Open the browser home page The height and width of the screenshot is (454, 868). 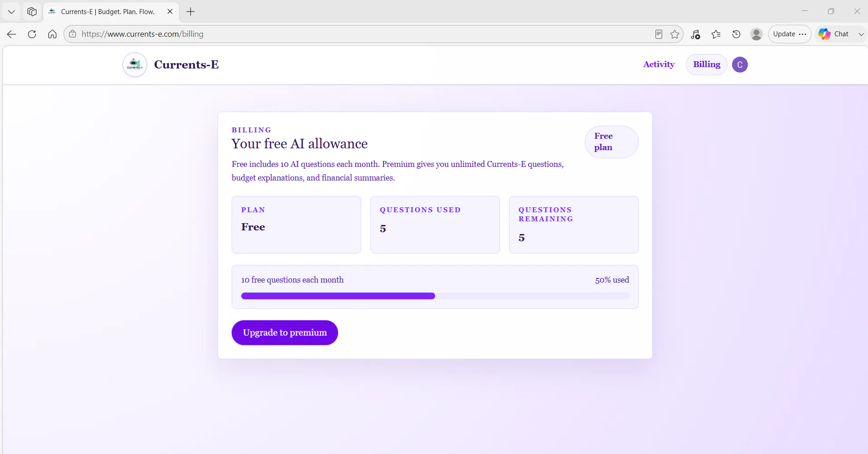coord(52,34)
